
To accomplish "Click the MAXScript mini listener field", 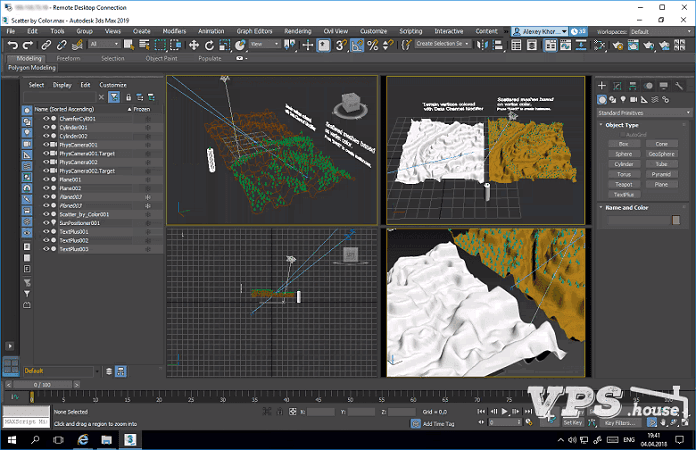I will [x=25, y=424].
